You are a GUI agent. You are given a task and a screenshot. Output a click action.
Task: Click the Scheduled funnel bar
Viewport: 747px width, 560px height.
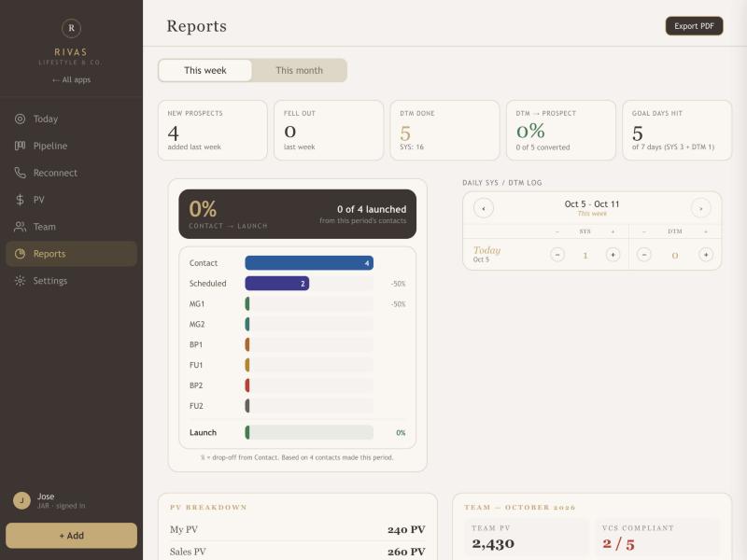click(276, 284)
